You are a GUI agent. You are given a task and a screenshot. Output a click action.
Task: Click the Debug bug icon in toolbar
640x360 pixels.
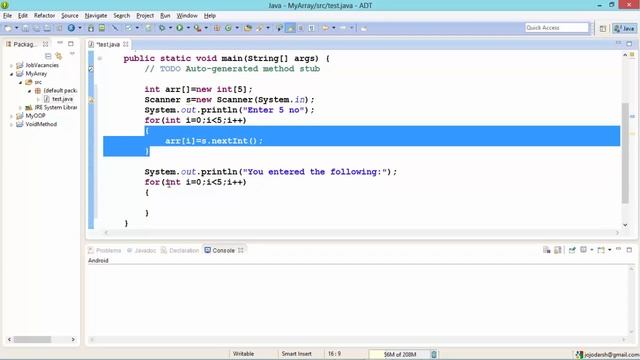(x=162, y=28)
